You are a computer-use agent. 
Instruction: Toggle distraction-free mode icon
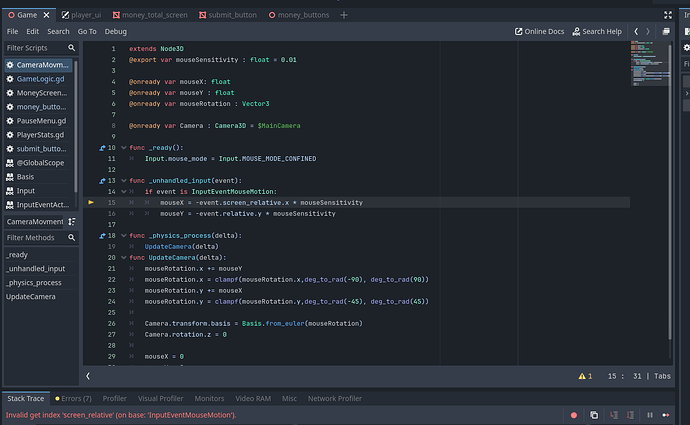pos(668,15)
